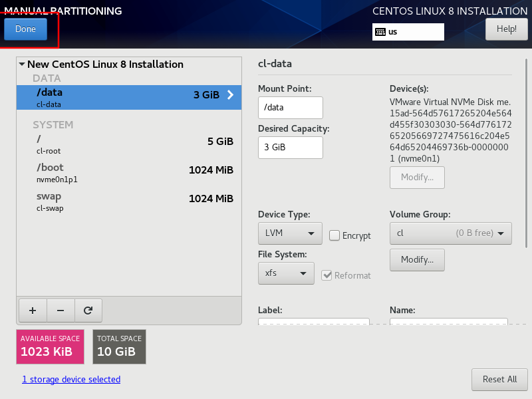Toggle the Reformat checkbox
The image size is (532, 399).
(x=327, y=275)
